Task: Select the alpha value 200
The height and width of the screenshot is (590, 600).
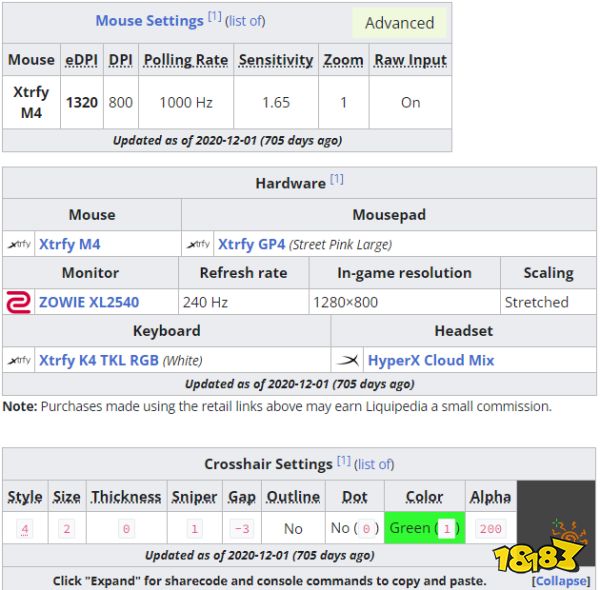Action: point(491,529)
